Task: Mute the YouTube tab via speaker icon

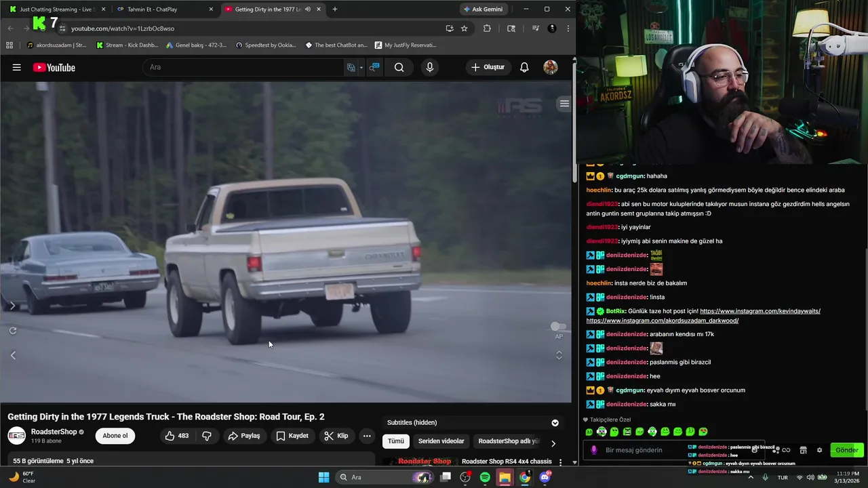Action: pos(308,9)
